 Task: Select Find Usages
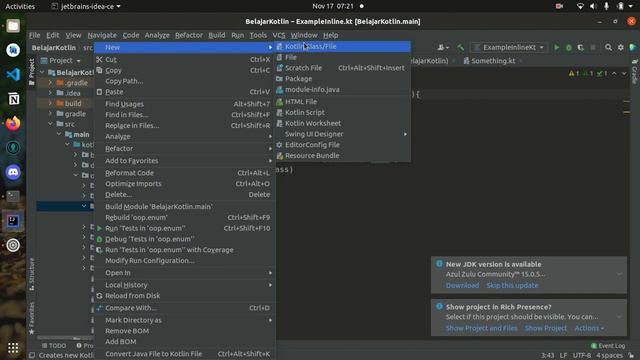pos(184,104)
